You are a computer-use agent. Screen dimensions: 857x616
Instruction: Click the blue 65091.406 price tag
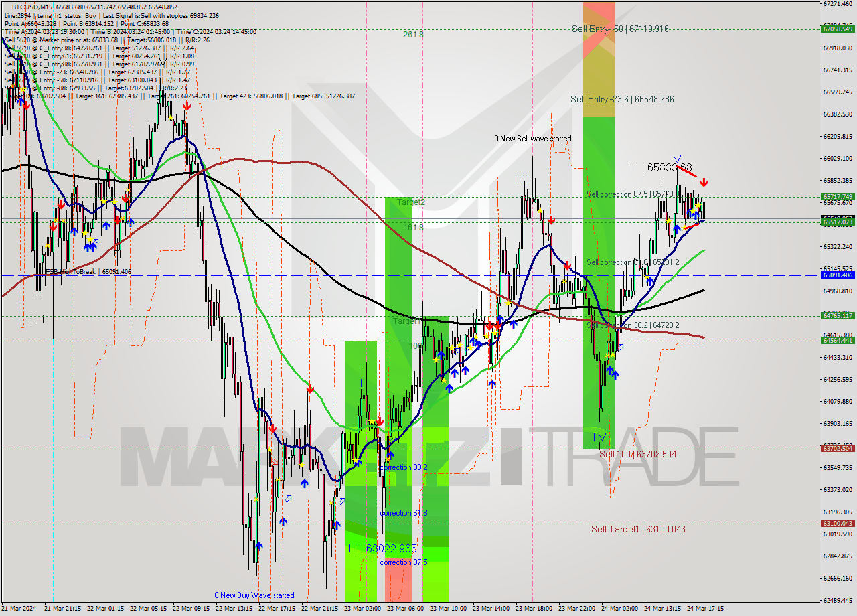[837, 275]
